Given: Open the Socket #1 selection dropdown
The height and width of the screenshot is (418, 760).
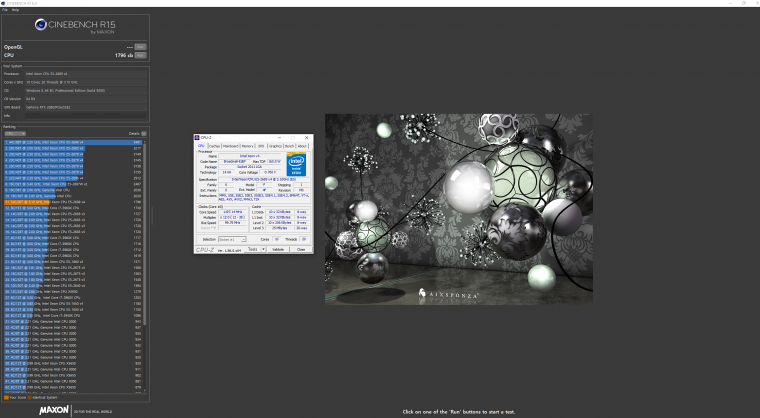Looking at the screenshot, I should pos(232,240).
